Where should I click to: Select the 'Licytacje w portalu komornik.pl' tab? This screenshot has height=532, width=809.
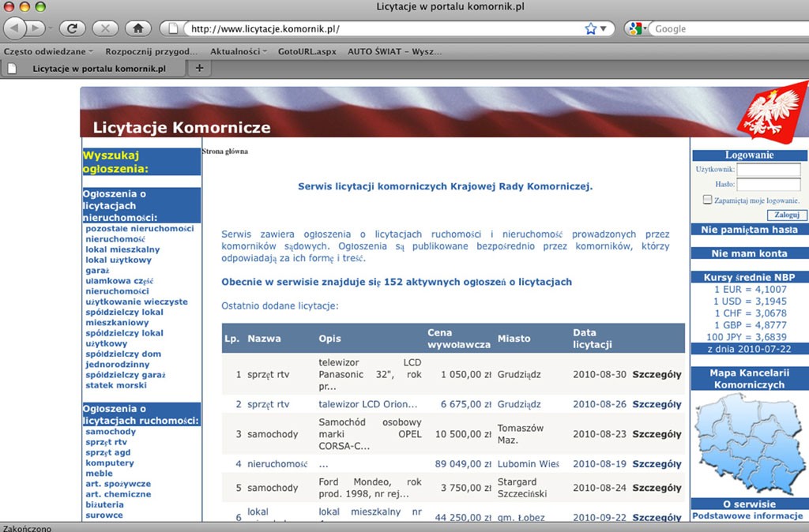[x=98, y=69]
